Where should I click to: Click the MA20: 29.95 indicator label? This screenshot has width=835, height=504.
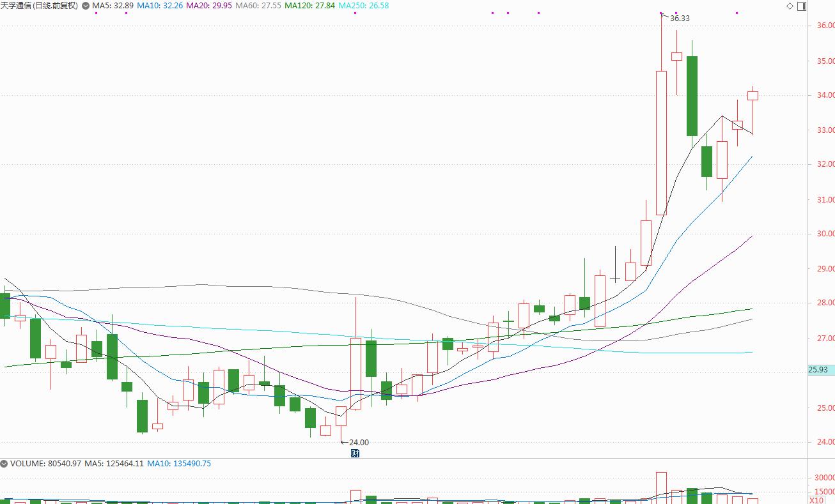click(x=209, y=6)
